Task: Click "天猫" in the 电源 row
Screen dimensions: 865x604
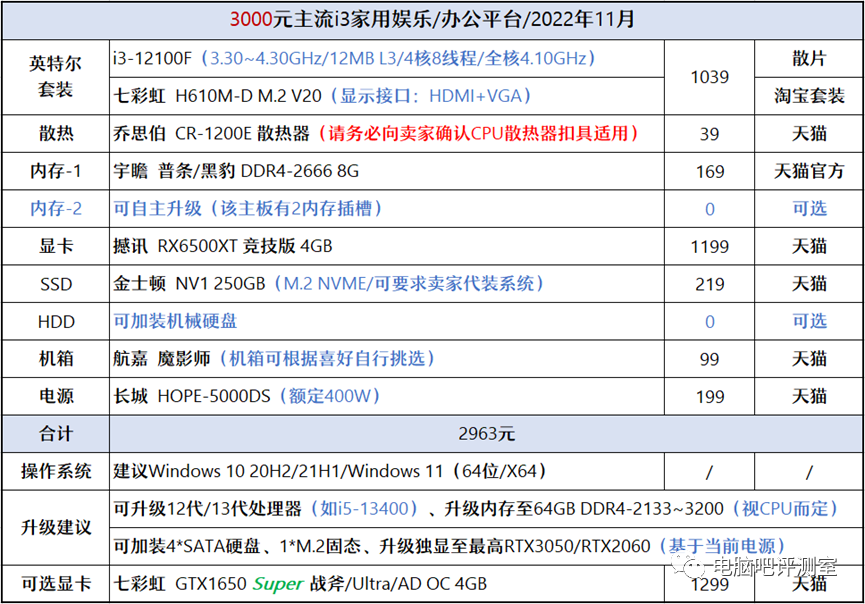Action: point(809,396)
